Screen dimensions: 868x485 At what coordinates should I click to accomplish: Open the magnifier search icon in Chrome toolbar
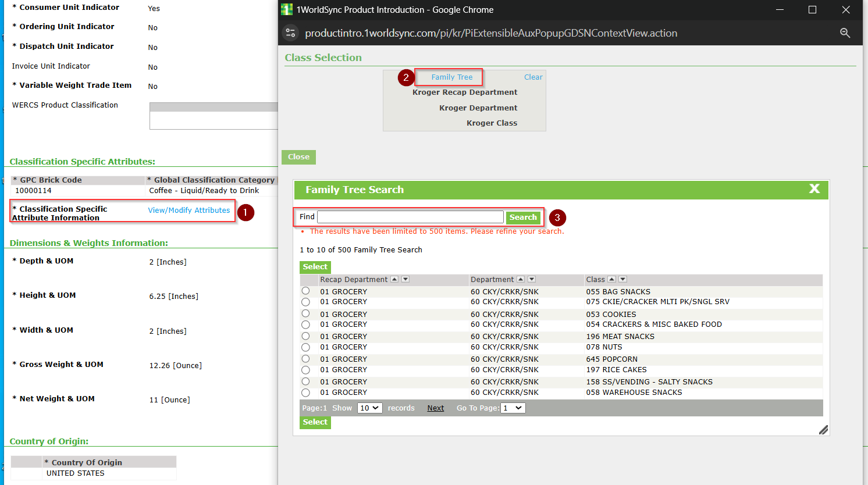pyautogui.click(x=845, y=33)
